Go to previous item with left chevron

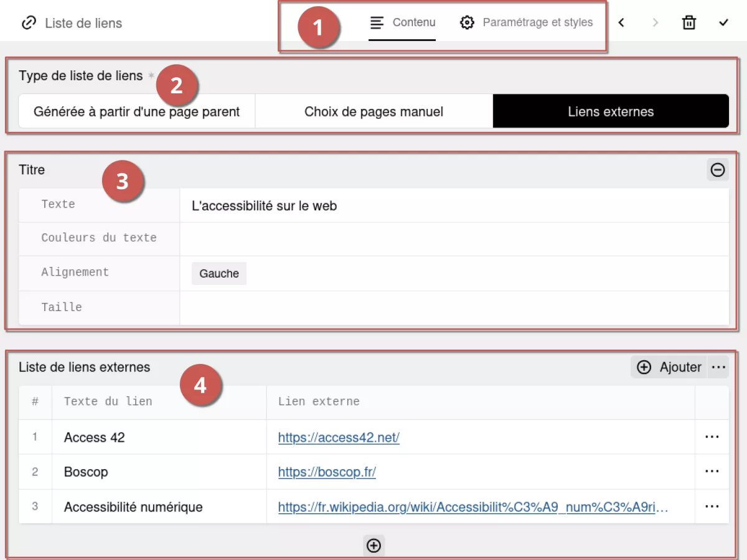(x=621, y=23)
